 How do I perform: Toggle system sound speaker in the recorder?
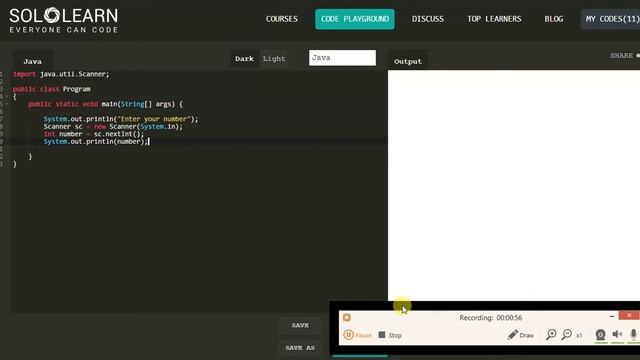617,334
